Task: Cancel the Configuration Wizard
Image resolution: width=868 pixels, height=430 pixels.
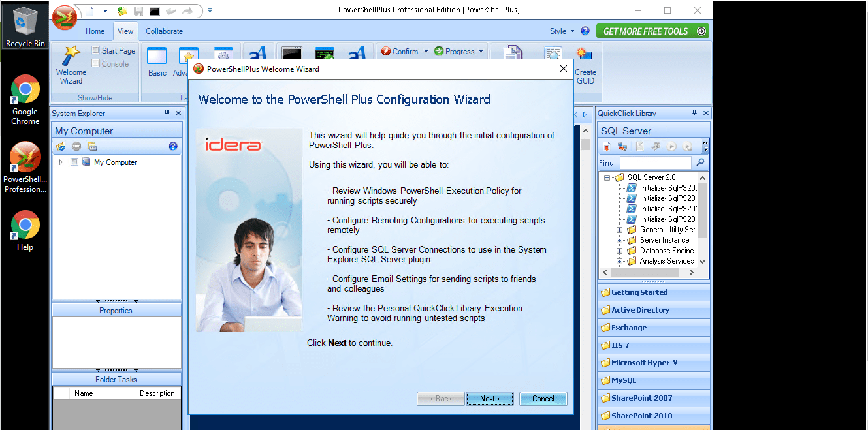Action: (543, 399)
